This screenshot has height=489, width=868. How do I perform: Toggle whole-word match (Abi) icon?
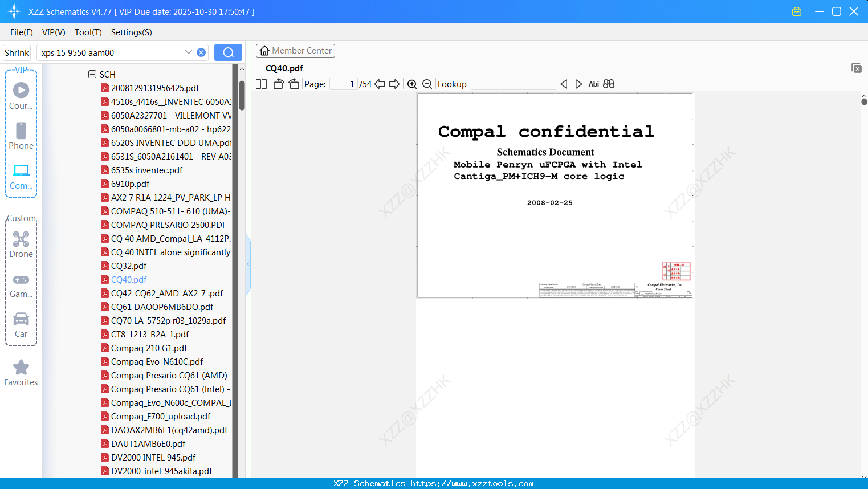click(x=593, y=84)
